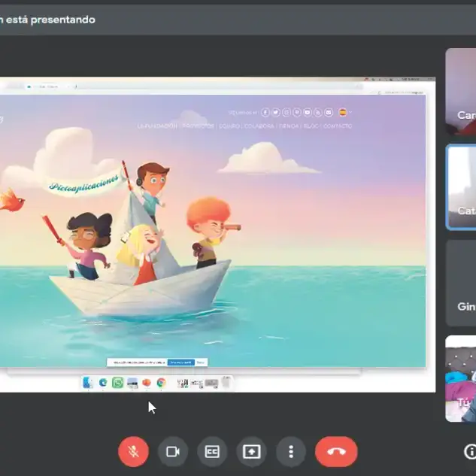Click the email envelope icon on the website
Viewport: 476px width, 476px height.
[x=329, y=112]
